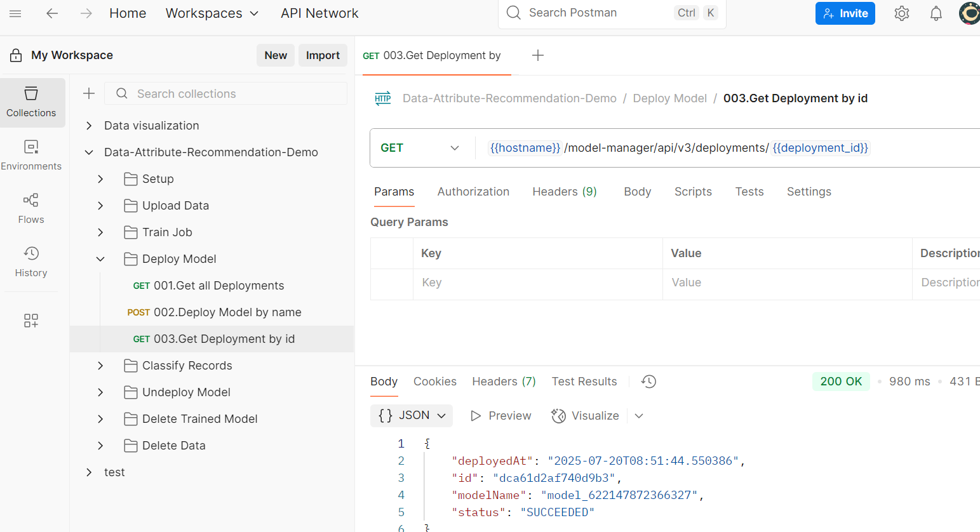Screen dimensions: 980x532
Task: Switch to the Authorization tab
Action: 473,192
